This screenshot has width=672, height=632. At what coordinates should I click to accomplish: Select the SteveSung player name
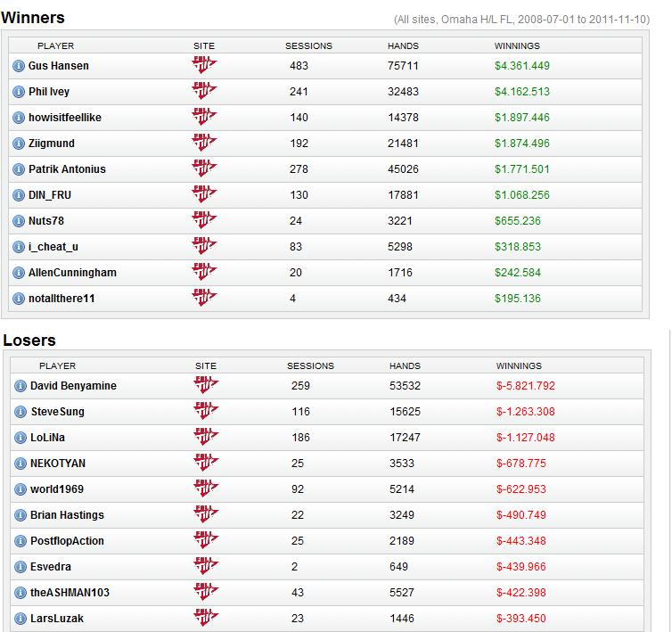pos(57,412)
